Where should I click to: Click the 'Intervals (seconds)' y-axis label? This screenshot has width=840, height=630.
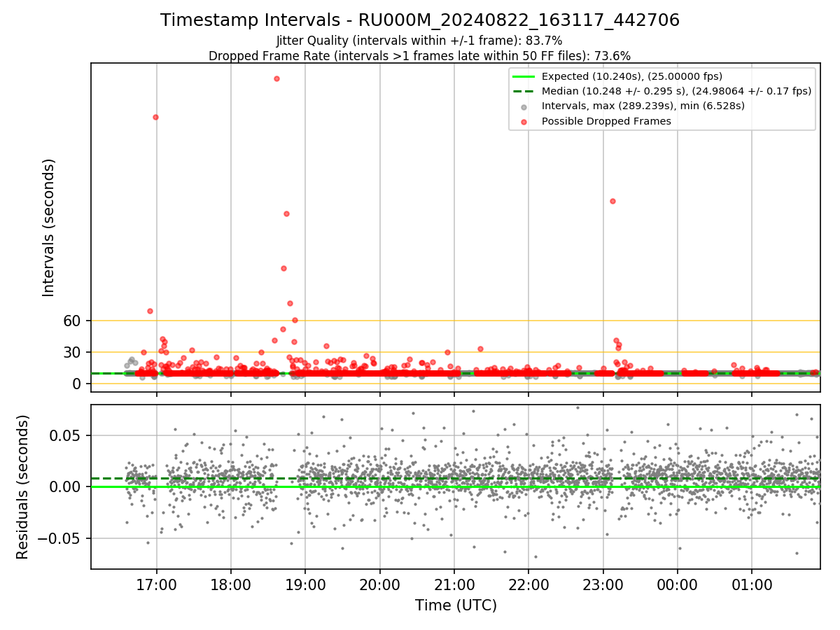[49, 227]
